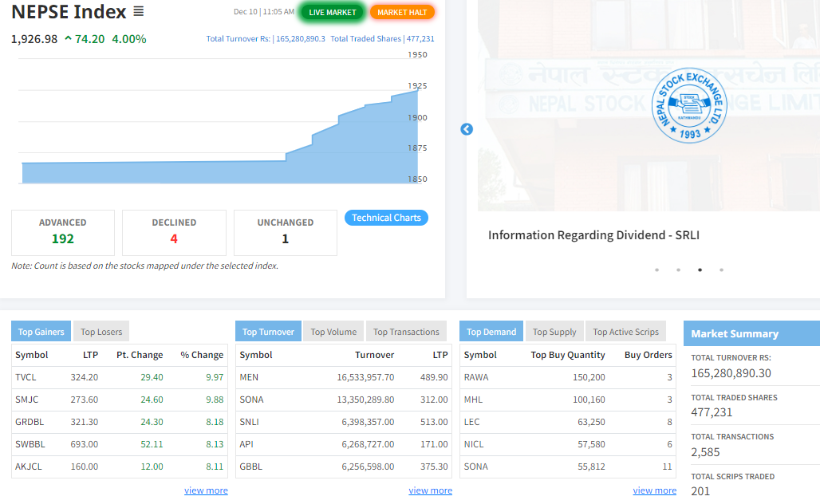Select the first carousel dot
Screen dimensions: 820x504
(x=656, y=270)
